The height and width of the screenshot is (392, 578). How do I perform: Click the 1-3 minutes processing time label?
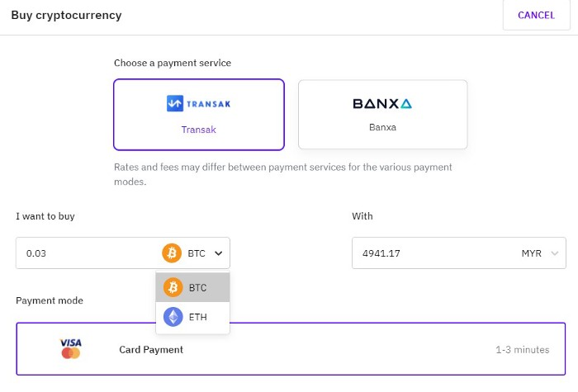(x=523, y=350)
